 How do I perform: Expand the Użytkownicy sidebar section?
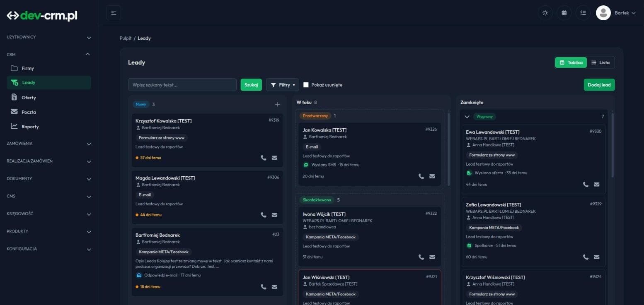[x=49, y=37]
